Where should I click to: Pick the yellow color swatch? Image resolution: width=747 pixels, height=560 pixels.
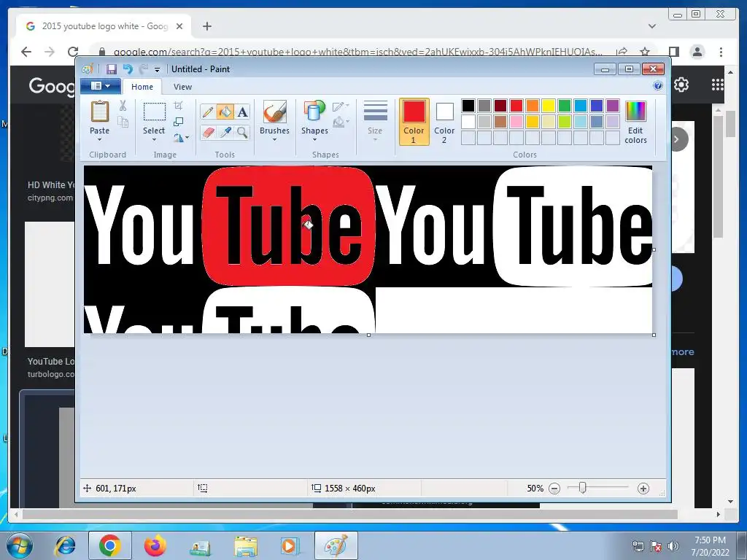[x=549, y=105]
